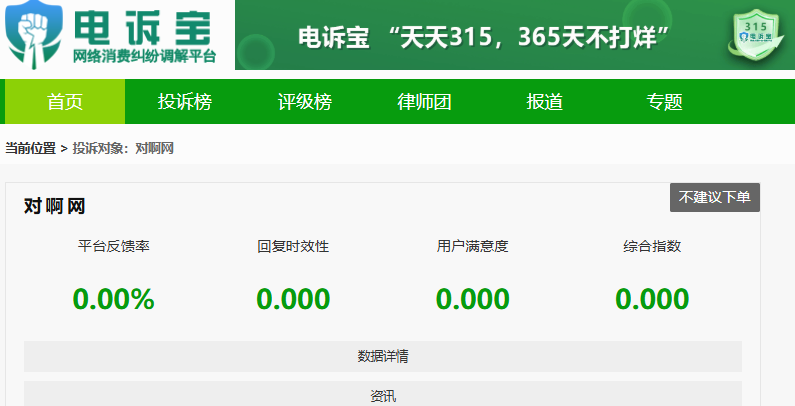This screenshot has height=406, width=795.
Task: Click the 不建议下单 badge button
Action: click(715, 197)
